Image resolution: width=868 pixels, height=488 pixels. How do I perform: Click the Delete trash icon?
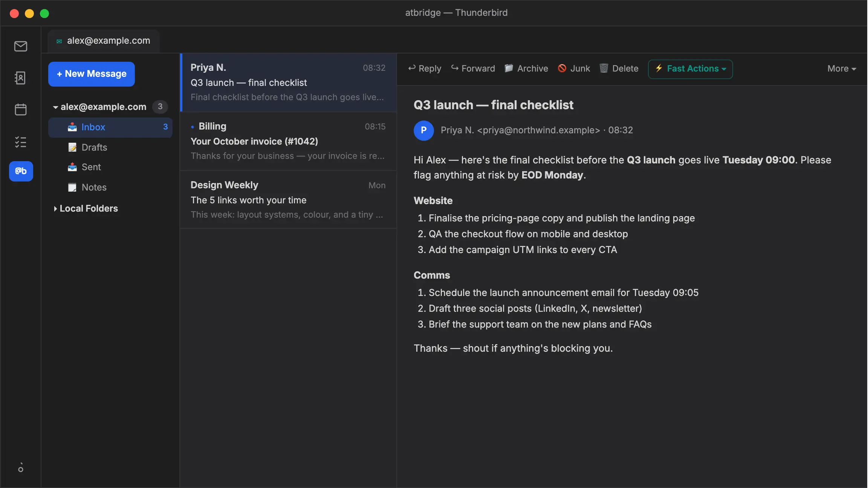[x=604, y=68]
